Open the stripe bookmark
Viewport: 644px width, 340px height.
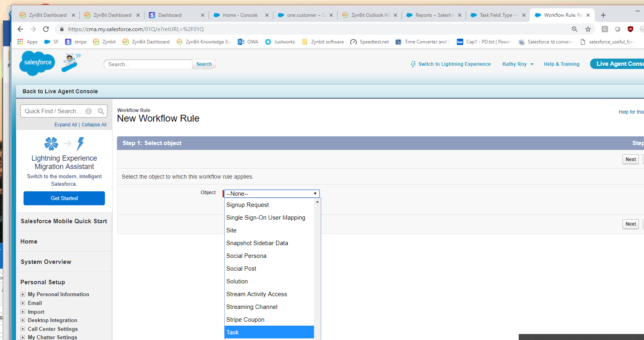point(76,42)
